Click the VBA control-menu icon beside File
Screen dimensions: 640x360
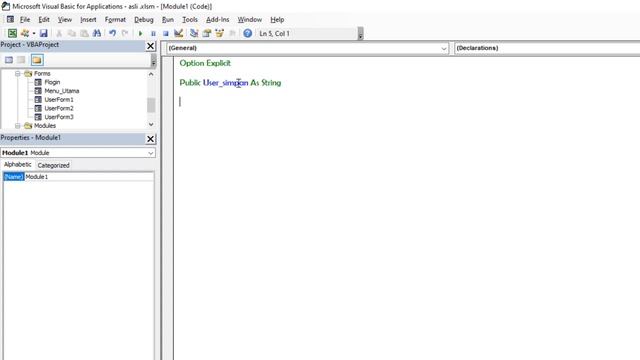(x=10, y=20)
